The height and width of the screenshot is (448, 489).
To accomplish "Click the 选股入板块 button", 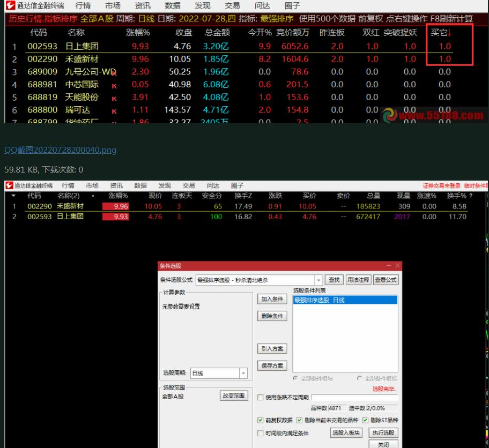I will 346,432.
